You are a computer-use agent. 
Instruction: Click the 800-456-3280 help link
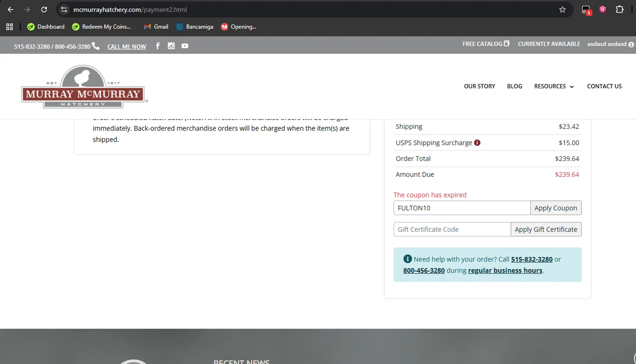424,270
